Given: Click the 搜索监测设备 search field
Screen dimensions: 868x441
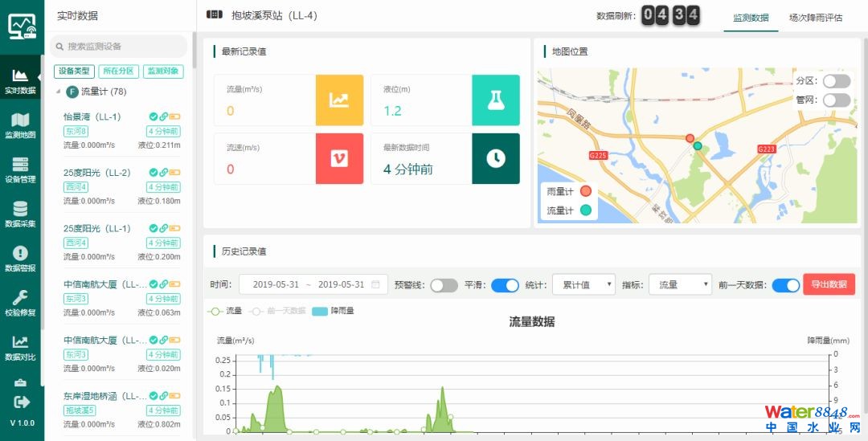Looking at the screenshot, I should pyautogui.click(x=121, y=47).
